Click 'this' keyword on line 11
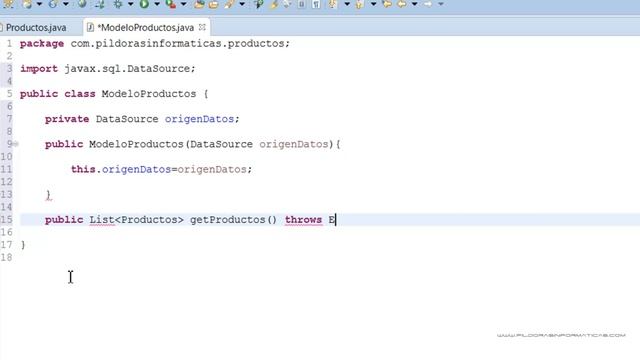The height and width of the screenshot is (360, 640). pyautogui.click(x=83, y=169)
